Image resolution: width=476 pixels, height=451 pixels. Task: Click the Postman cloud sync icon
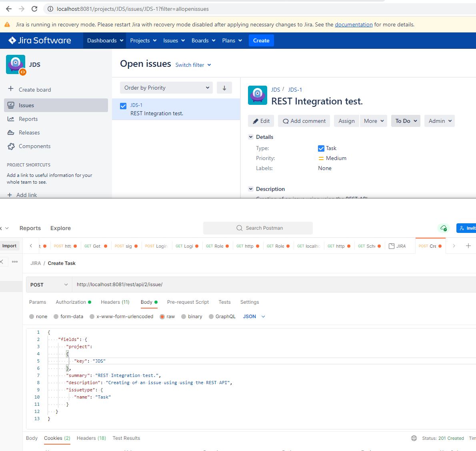point(444,228)
